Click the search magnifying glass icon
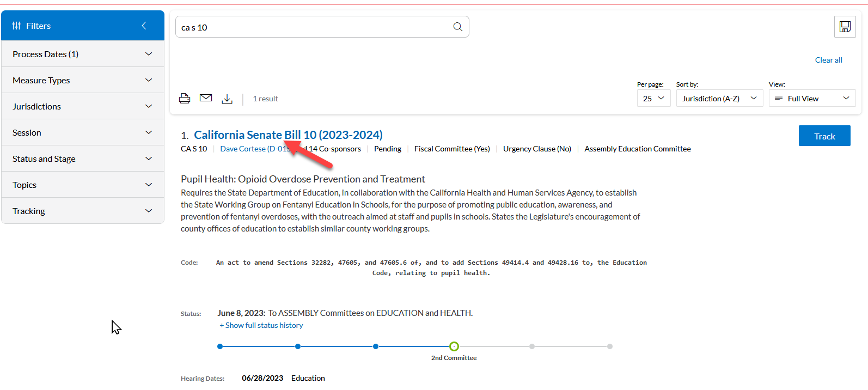 click(457, 27)
